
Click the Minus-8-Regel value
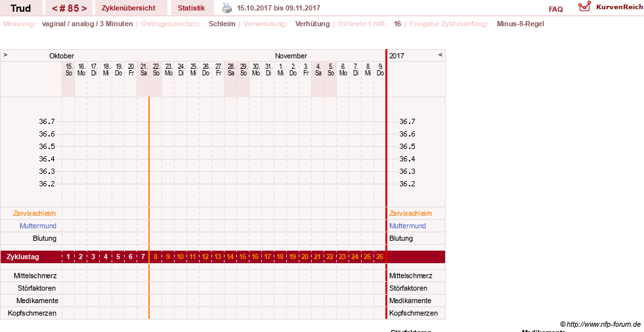(x=520, y=24)
